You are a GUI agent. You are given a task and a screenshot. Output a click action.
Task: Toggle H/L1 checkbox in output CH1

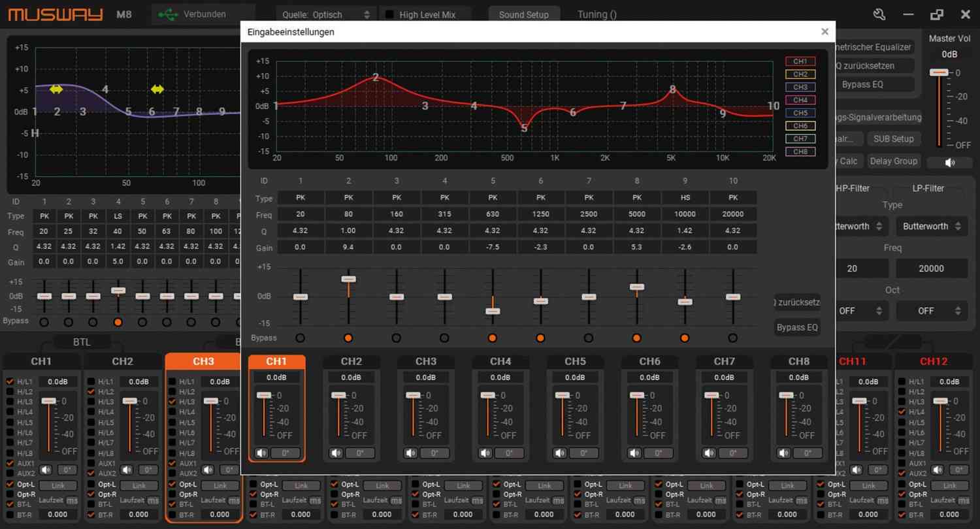click(10, 381)
